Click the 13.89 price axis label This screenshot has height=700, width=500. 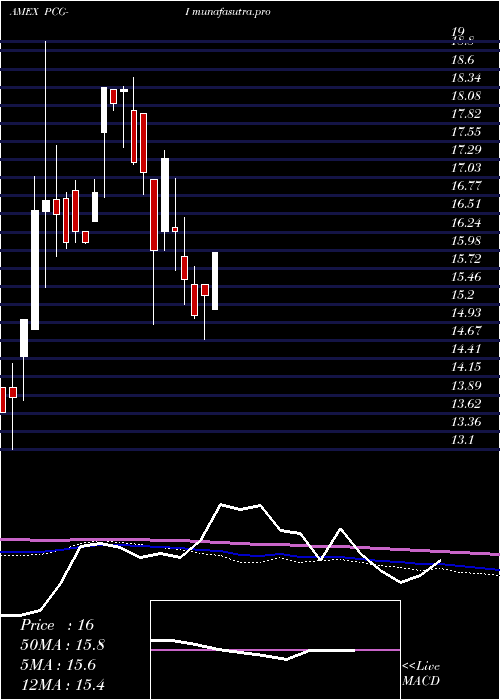pyautogui.click(x=466, y=385)
